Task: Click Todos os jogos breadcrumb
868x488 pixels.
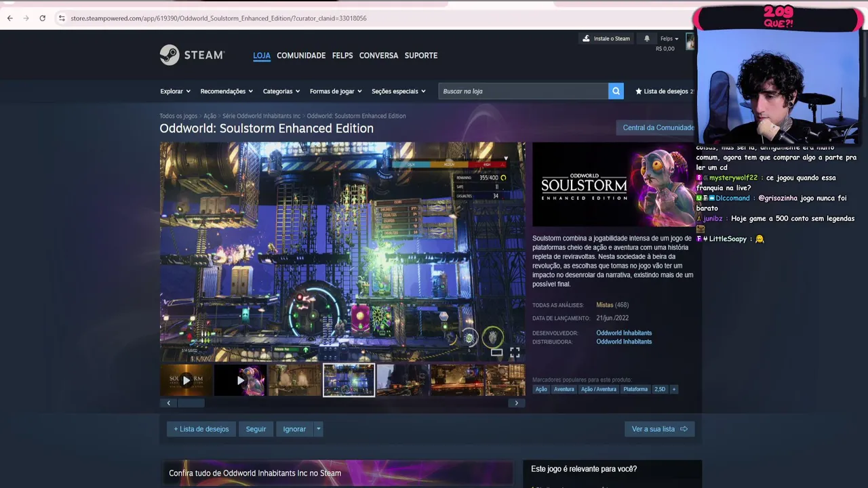Action: pyautogui.click(x=178, y=116)
